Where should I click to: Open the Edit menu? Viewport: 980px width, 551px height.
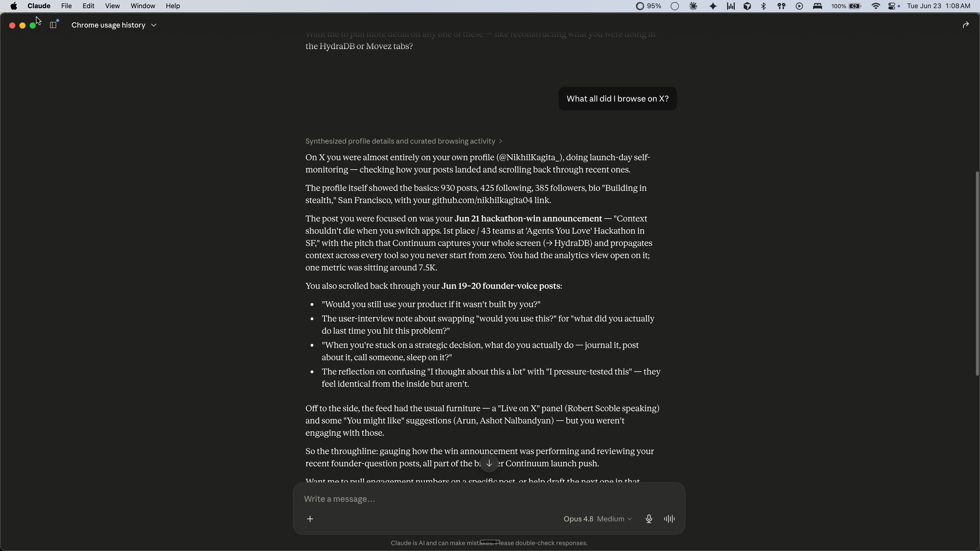[88, 6]
